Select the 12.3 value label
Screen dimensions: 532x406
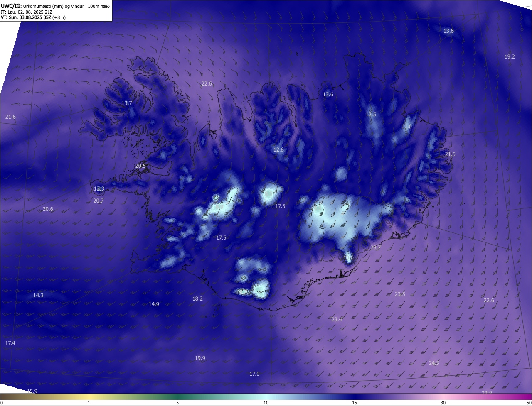click(99, 188)
